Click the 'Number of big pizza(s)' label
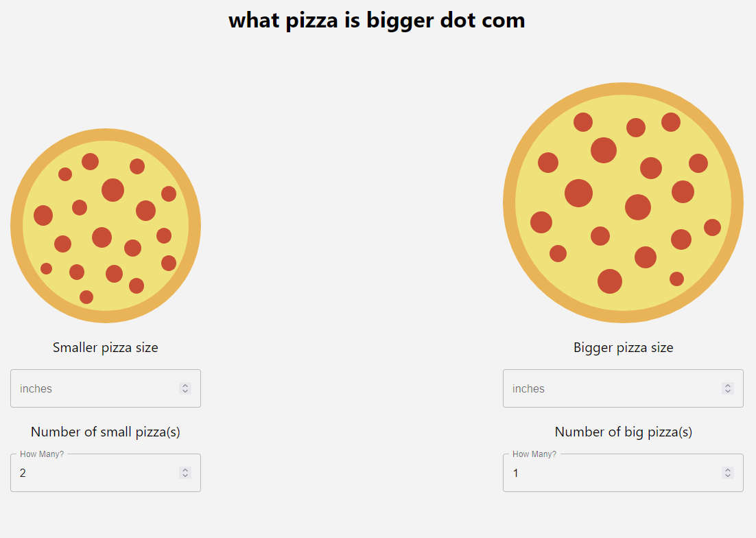Screen dimensions: 756x538 [624, 432]
